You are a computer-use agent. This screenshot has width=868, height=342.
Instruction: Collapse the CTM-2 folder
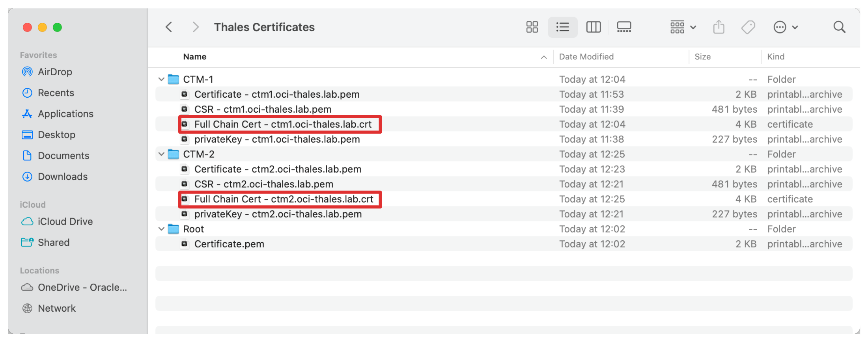(161, 154)
